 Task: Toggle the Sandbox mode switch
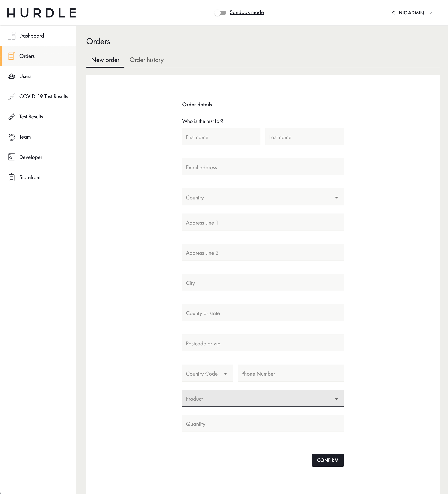(x=220, y=13)
